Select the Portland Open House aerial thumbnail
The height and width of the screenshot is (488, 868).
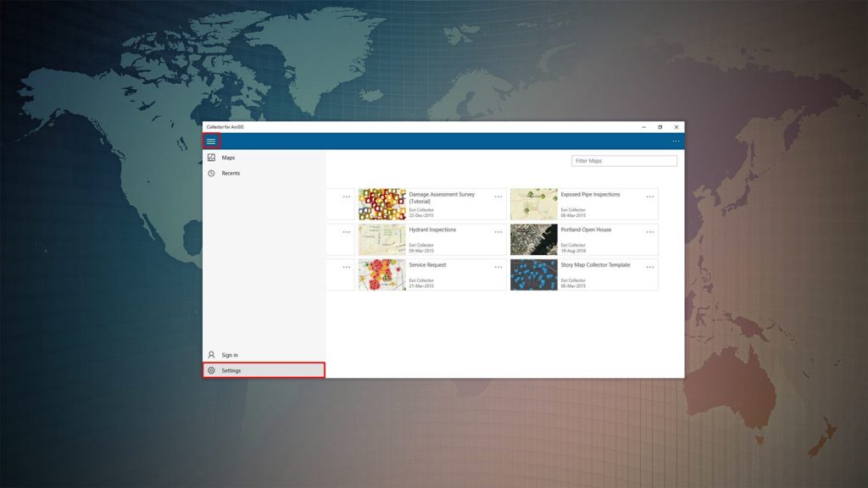(x=534, y=240)
